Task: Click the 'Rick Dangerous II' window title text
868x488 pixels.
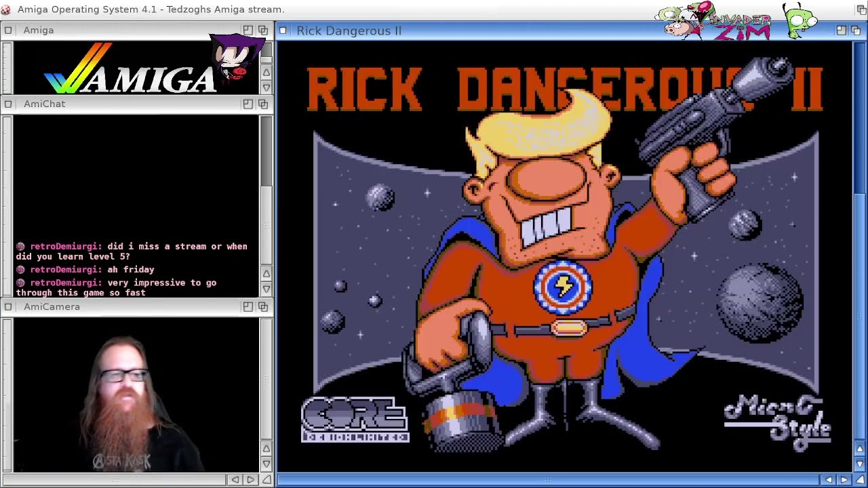Action: click(x=349, y=30)
